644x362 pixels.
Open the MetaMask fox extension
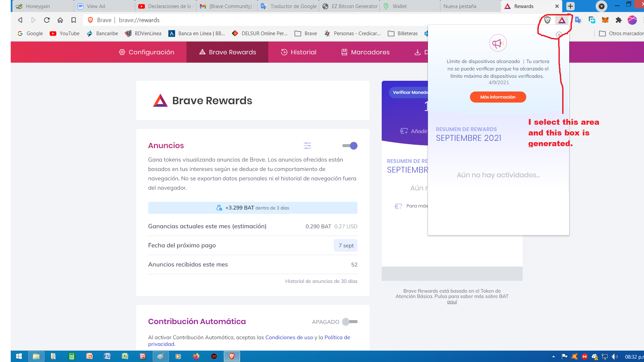[605, 20]
